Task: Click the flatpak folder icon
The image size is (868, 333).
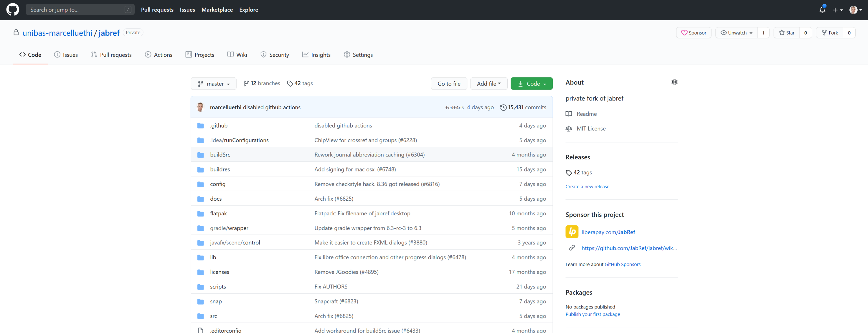Action: (x=200, y=213)
